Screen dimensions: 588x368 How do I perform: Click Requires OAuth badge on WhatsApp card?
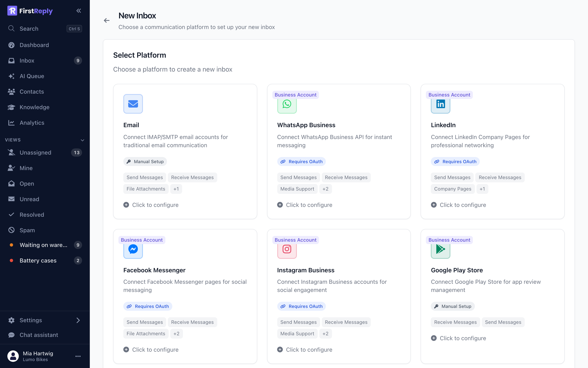point(301,162)
